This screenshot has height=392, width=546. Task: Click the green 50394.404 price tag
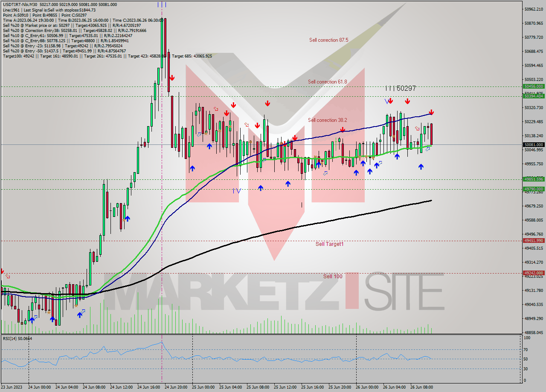pos(533,96)
